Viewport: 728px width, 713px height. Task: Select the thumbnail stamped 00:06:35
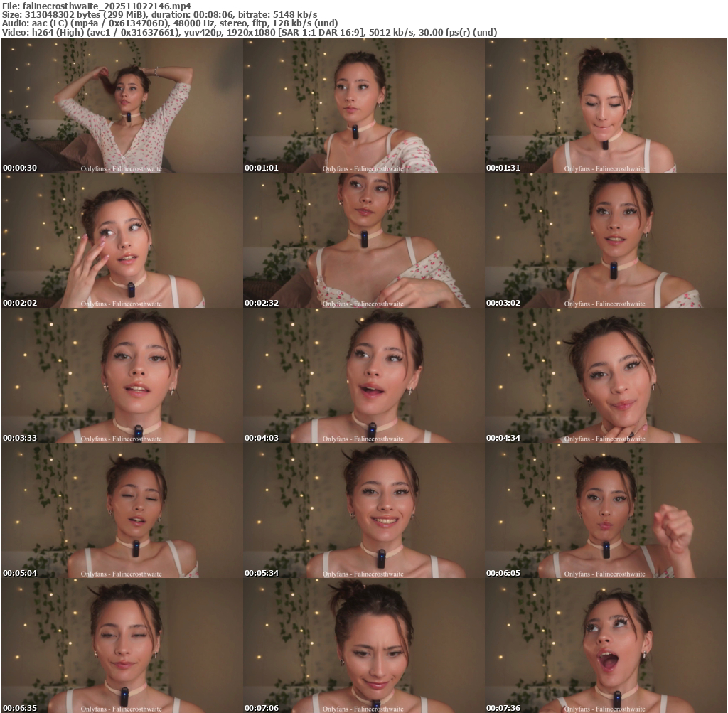pyautogui.click(x=122, y=645)
